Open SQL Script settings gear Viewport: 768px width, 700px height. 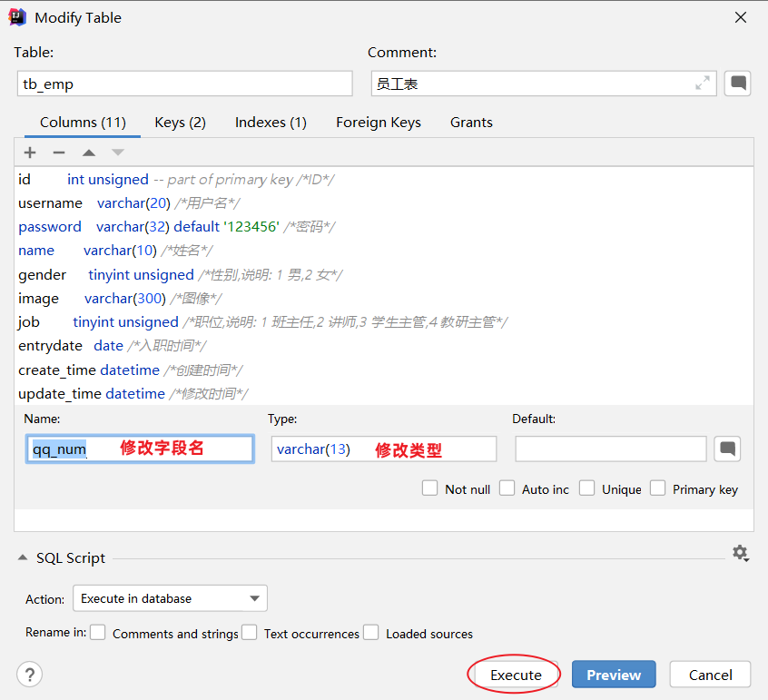pyautogui.click(x=740, y=553)
